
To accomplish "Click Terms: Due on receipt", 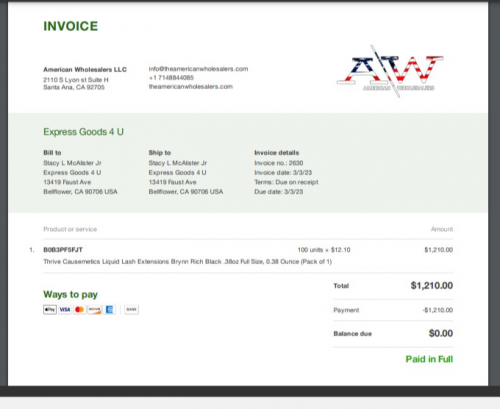I will point(286,182).
